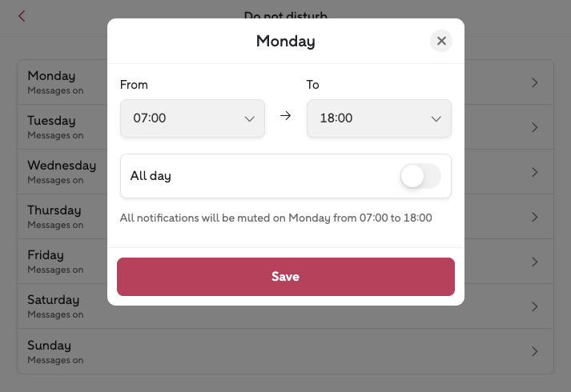Click the Tuesday row chevron
This screenshot has width=571, height=392.
point(535,127)
